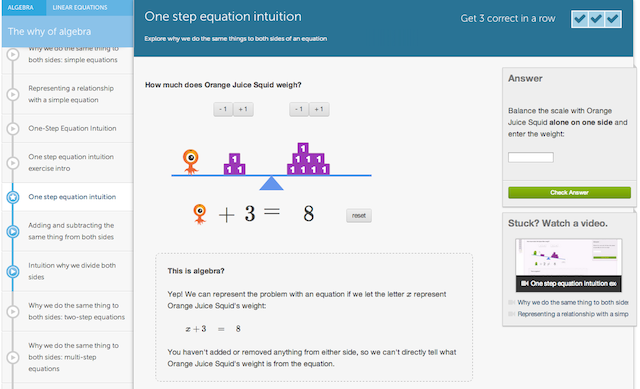
Task: Click the green Check Answer button
Action: [x=569, y=193]
